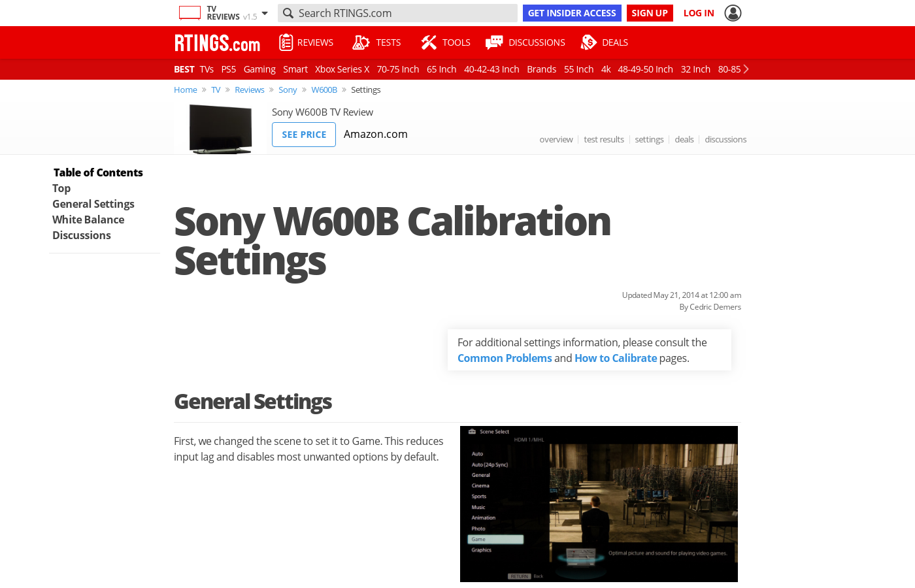Image resolution: width=915 pixels, height=588 pixels.
Task: Open the Common Problems link
Action: pos(505,358)
